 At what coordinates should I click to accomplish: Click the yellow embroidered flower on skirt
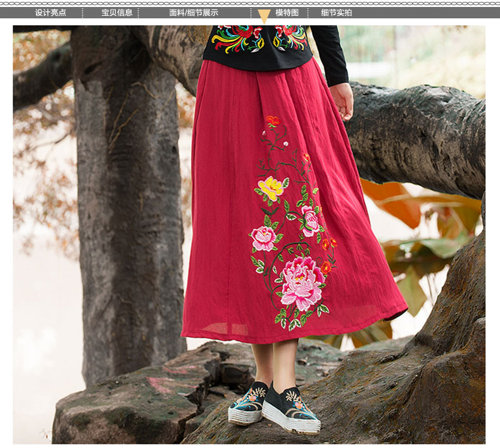click(271, 187)
